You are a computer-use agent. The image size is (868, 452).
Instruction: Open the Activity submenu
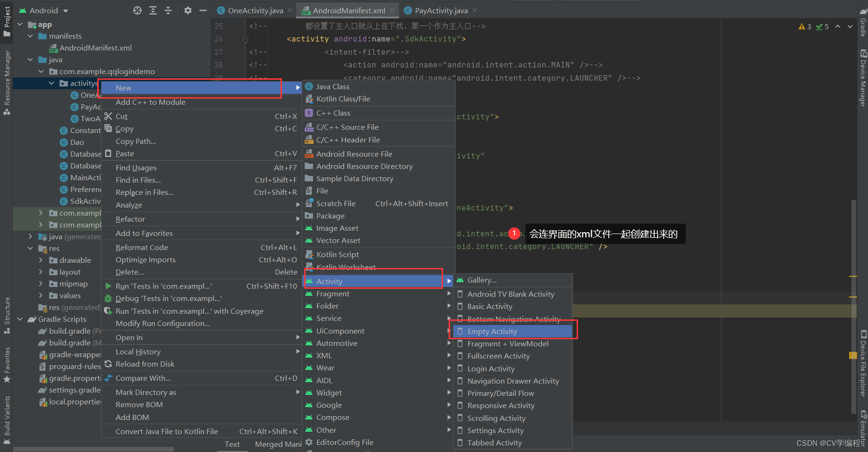tap(378, 281)
